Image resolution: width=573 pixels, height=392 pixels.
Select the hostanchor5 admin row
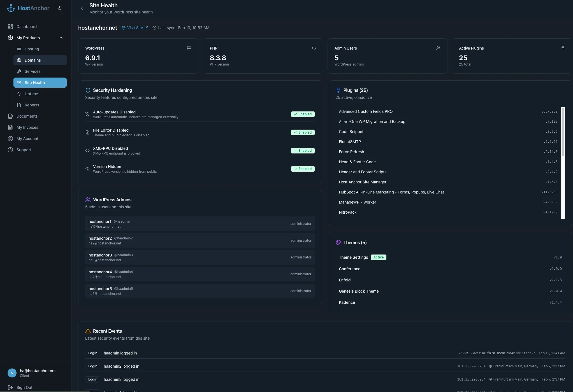pos(200,291)
